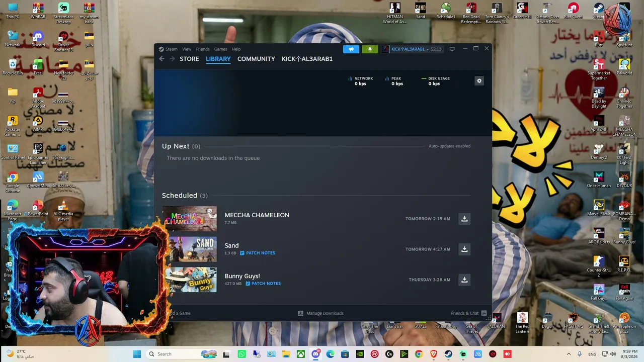The image size is (644, 362).
Task: Open the View menu in Steam
Action: pyautogui.click(x=187, y=49)
